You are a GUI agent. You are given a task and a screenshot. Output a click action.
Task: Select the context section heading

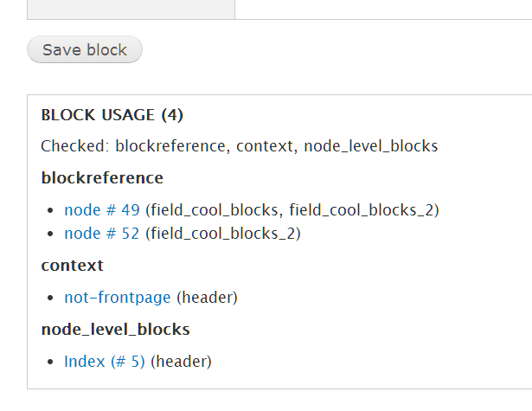coord(73,266)
